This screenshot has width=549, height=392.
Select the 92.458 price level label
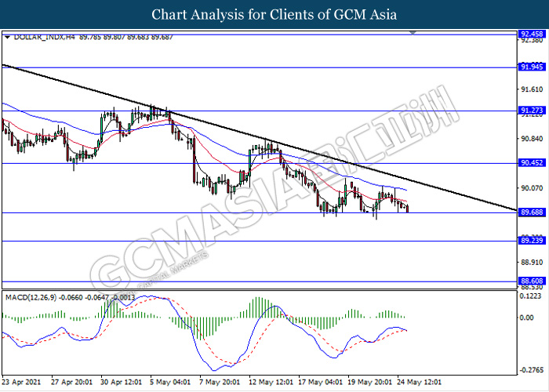(532, 34)
